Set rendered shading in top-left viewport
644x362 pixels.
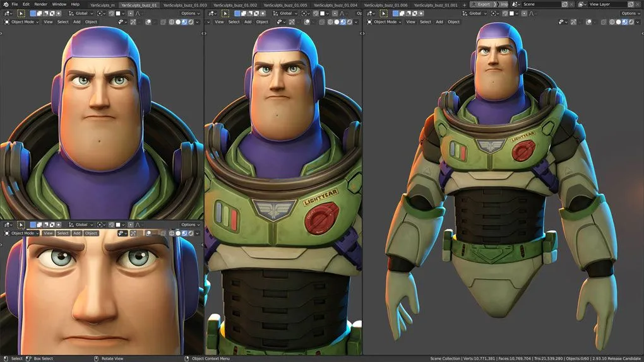(191, 21)
